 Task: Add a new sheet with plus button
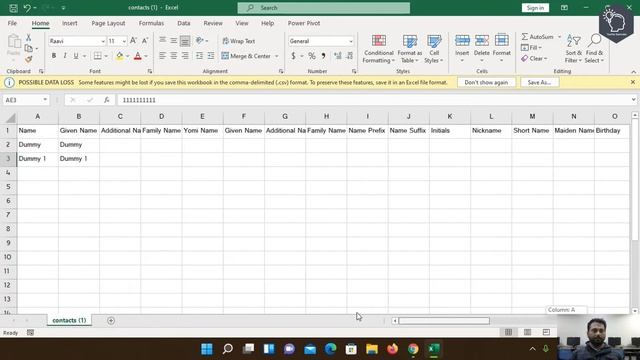[111, 321]
